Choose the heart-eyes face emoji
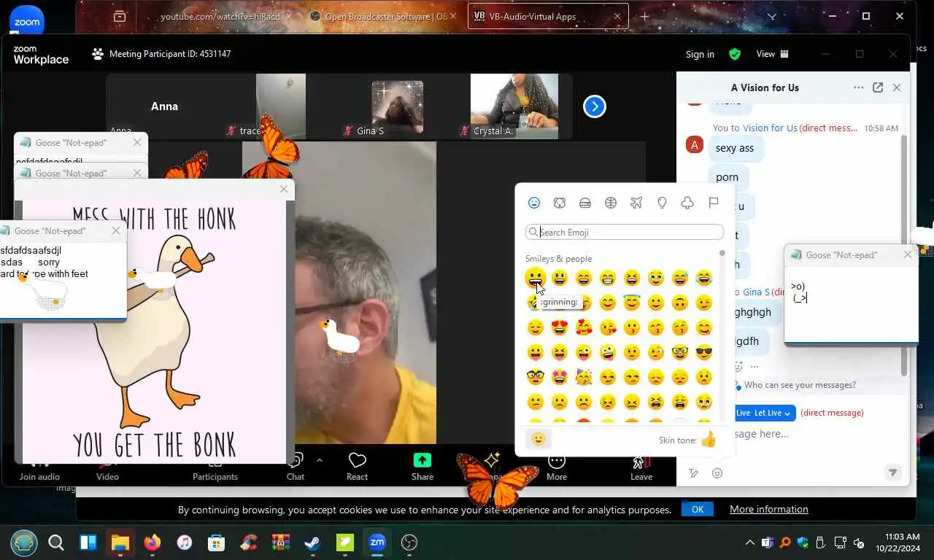 coord(560,328)
